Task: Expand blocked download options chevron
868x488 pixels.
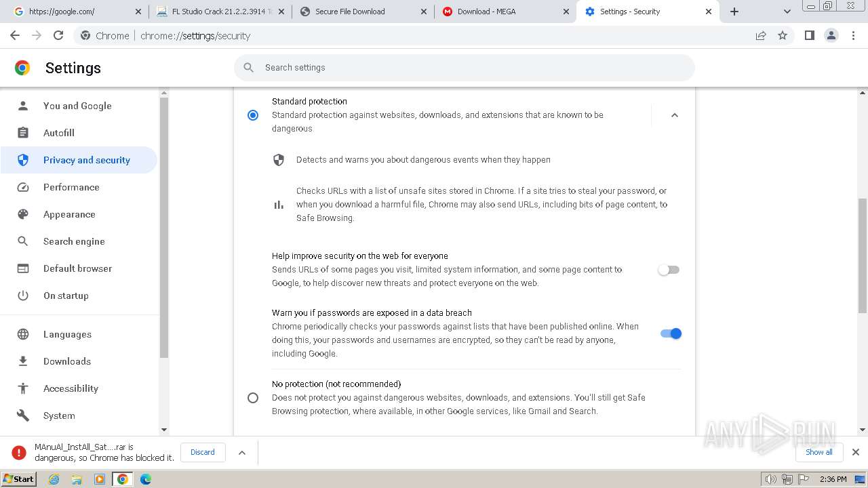Action: coord(242,453)
